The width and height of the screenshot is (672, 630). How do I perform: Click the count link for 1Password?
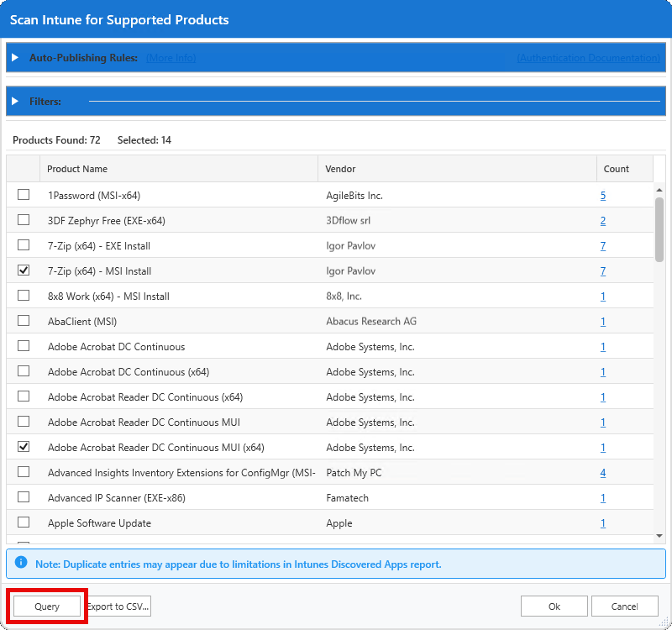[602, 195]
